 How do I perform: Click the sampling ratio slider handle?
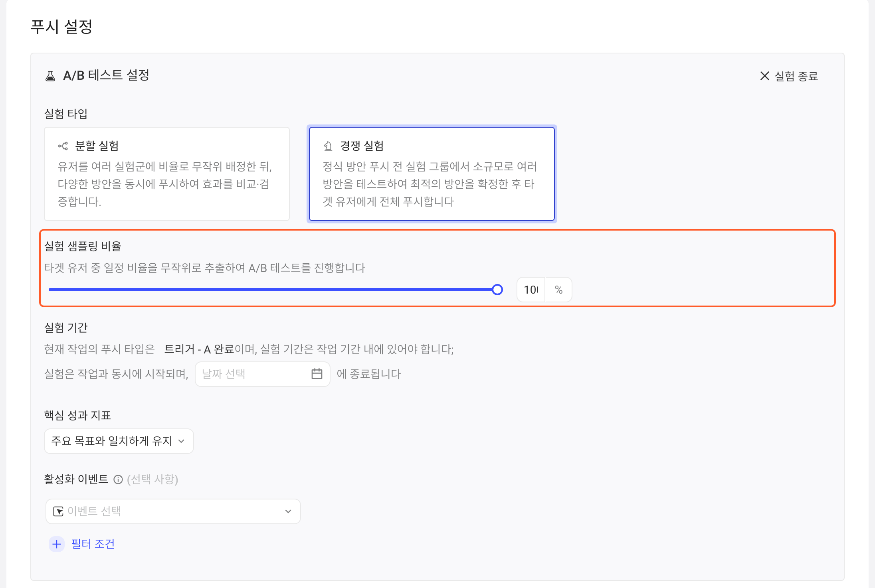pos(497,290)
